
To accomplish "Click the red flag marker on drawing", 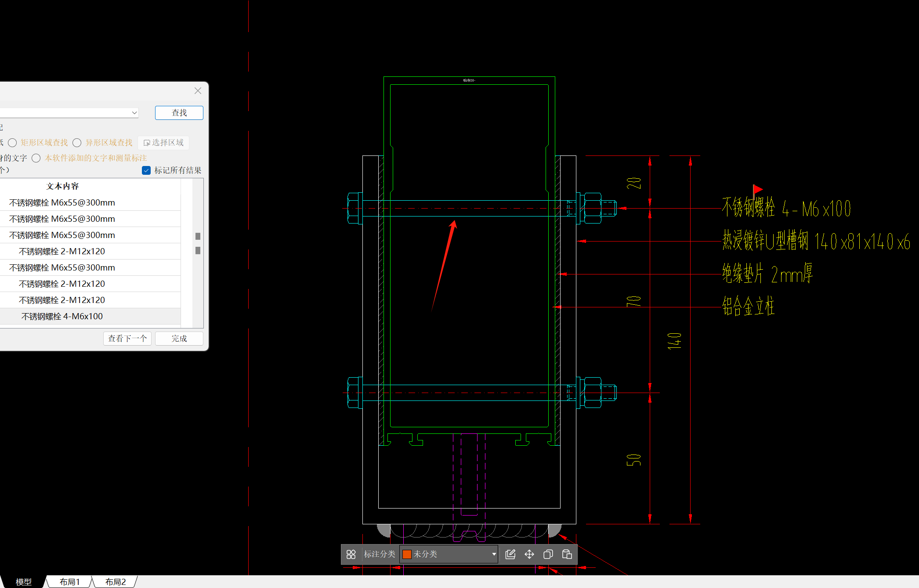I will [757, 189].
